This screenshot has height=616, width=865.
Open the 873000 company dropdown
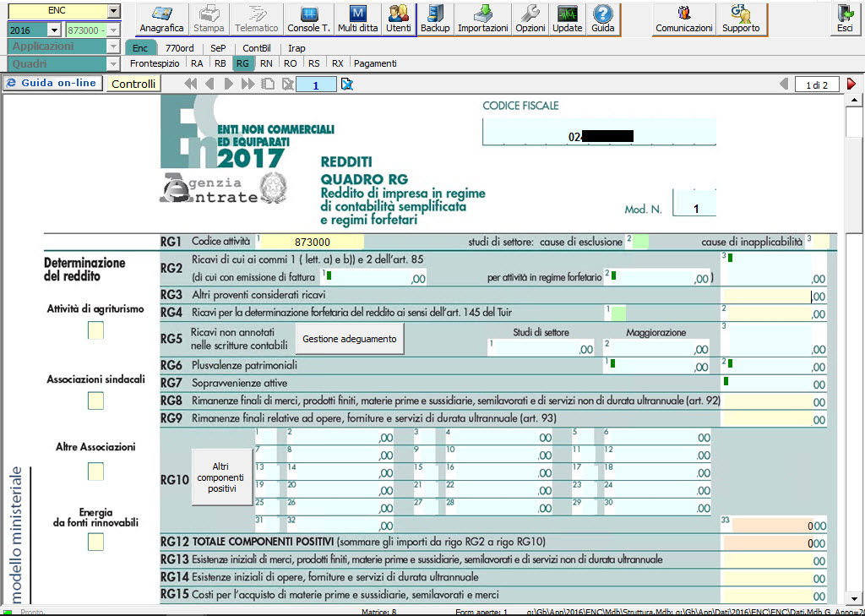click(114, 30)
